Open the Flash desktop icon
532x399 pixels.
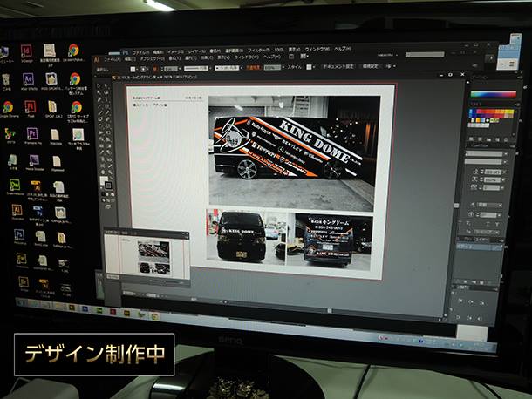click(x=30, y=105)
